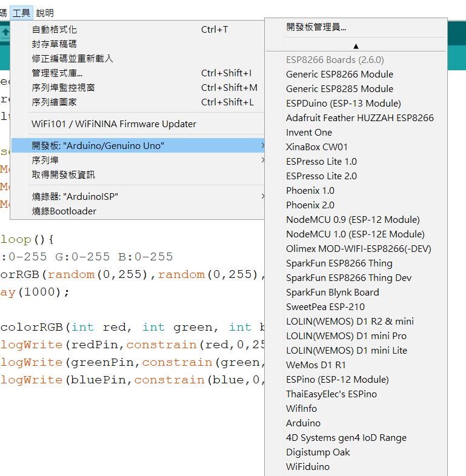Open the 說明 menu in menu bar
466x476 pixels.
click(x=45, y=13)
